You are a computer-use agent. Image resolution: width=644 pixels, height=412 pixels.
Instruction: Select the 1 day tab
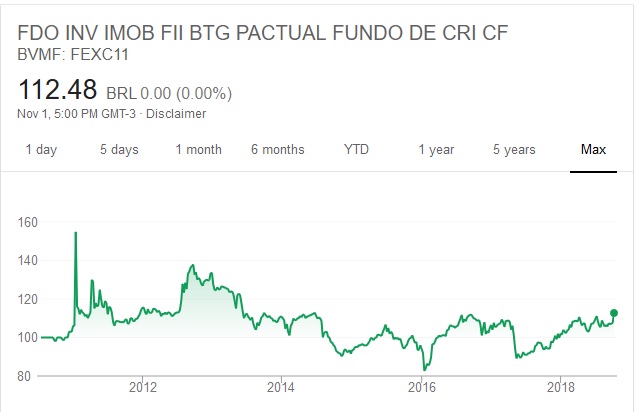[41, 150]
